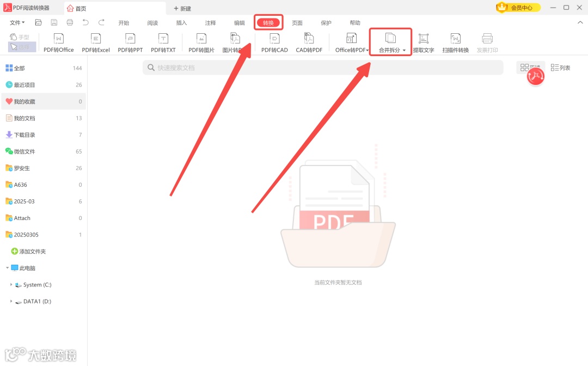Launch the PDF转PPT tool

[130, 42]
